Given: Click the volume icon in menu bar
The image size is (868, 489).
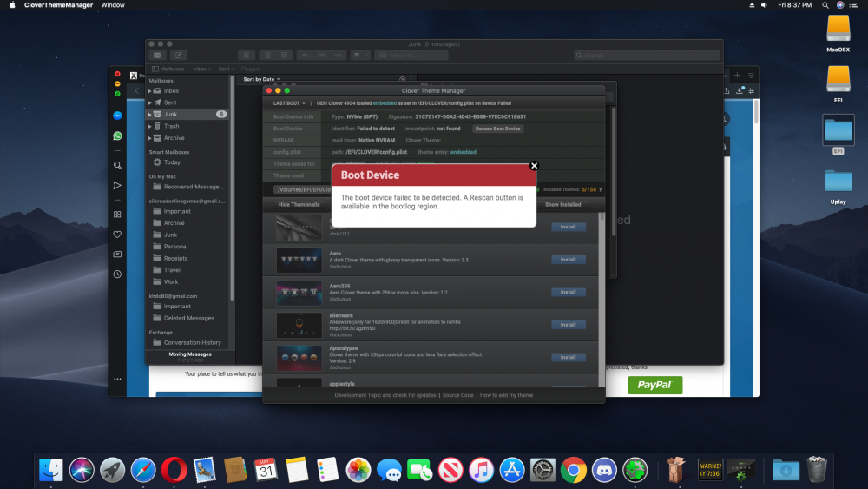Looking at the screenshot, I should coord(764,5).
